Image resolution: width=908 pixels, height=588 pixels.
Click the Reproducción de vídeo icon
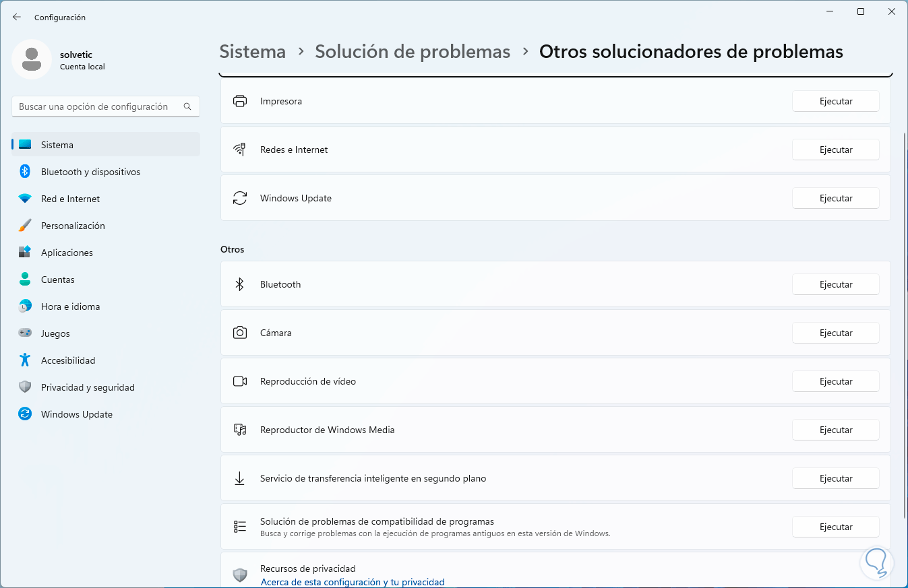[240, 381]
